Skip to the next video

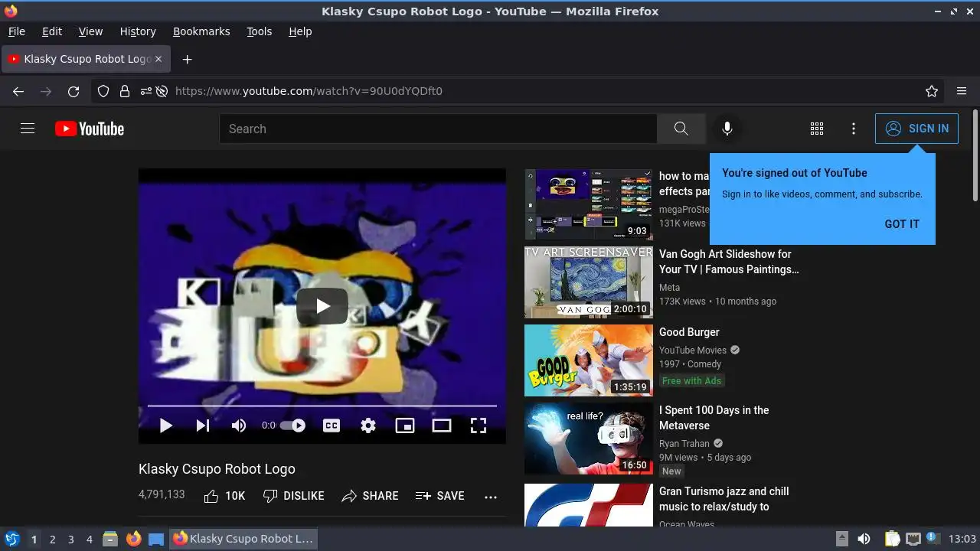[202, 425]
